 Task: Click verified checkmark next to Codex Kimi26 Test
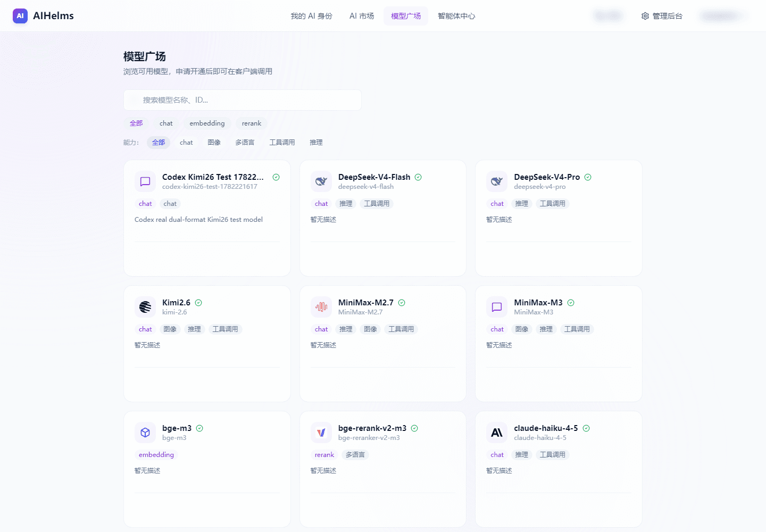276,177
